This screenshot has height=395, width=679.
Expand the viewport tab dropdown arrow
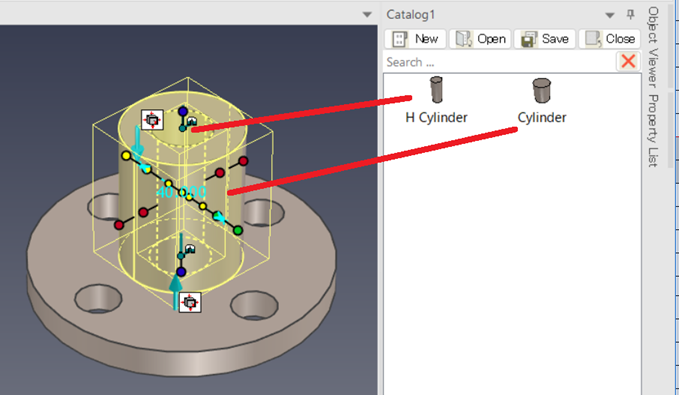coord(367,15)
